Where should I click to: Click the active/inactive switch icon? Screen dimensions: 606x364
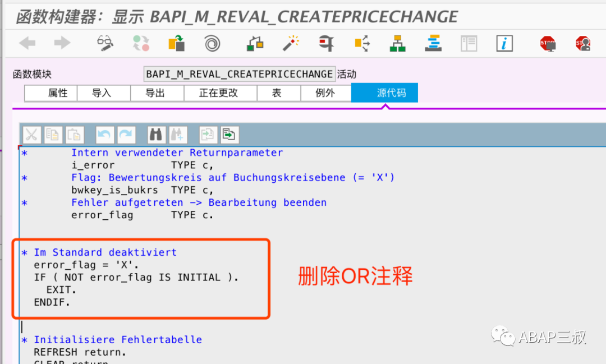point(141,43)
